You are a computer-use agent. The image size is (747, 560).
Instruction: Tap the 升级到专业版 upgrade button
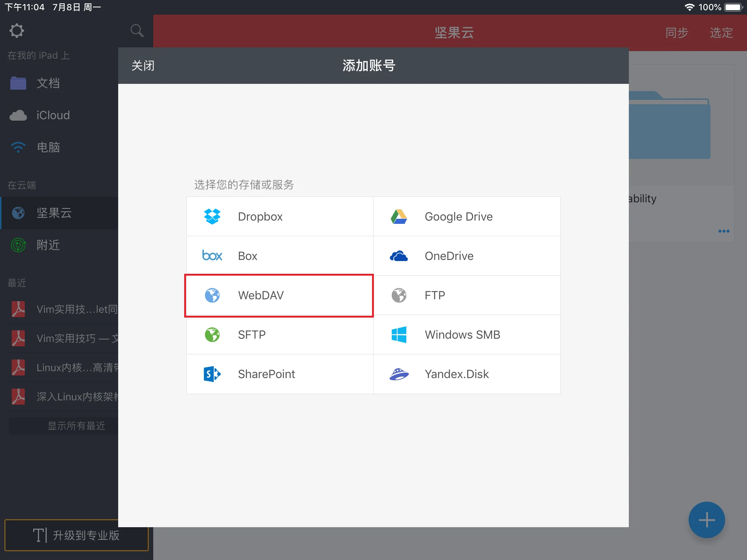point(76,535)
